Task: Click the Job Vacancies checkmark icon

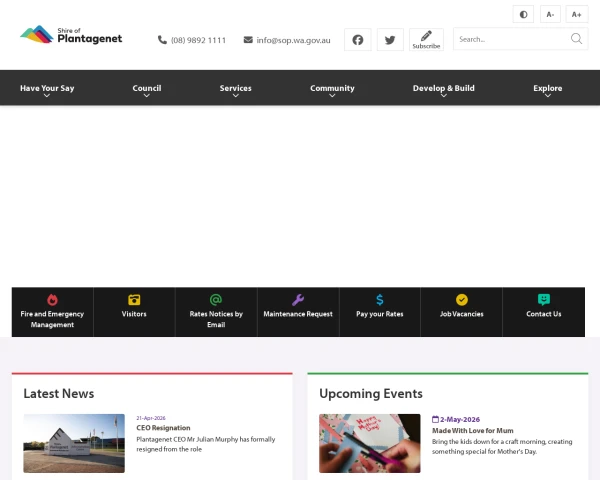Action: 462,300
